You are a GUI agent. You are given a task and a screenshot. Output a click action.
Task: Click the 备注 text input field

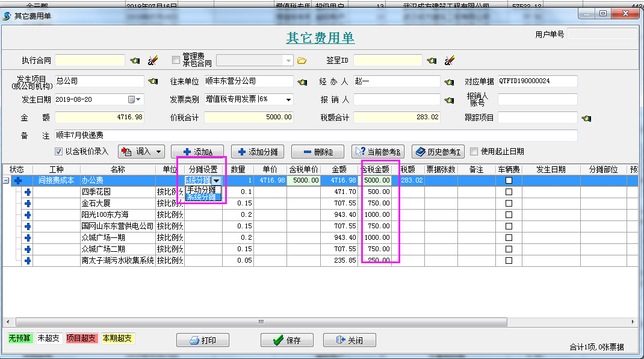click(x=315, y=136)
